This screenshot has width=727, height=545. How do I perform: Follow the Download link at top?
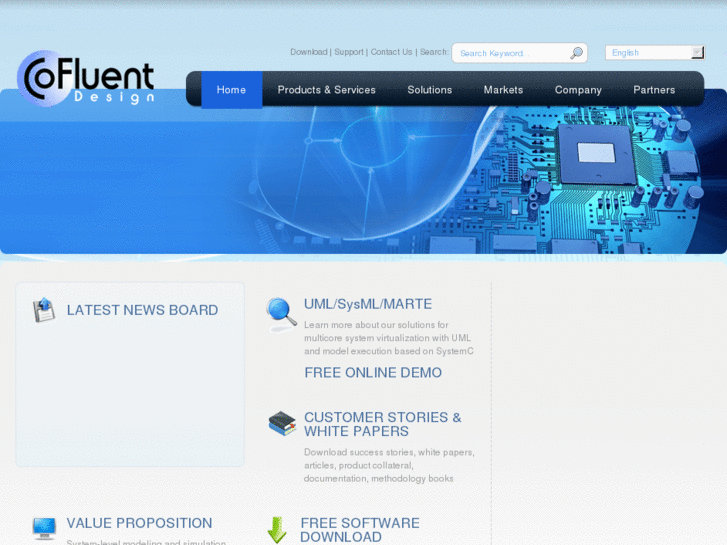309,52
